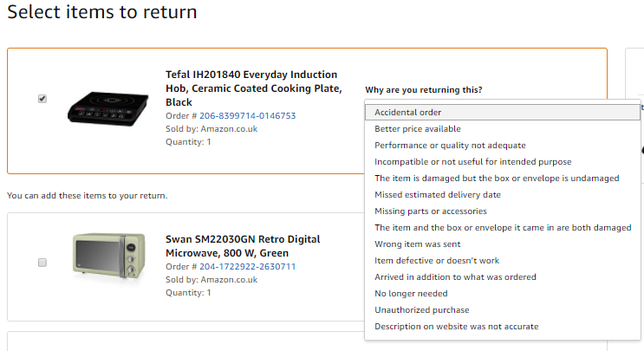644x351 pixels.
Task: Pick 'Missing parts or accessories' reason
Action: [503, 211]
